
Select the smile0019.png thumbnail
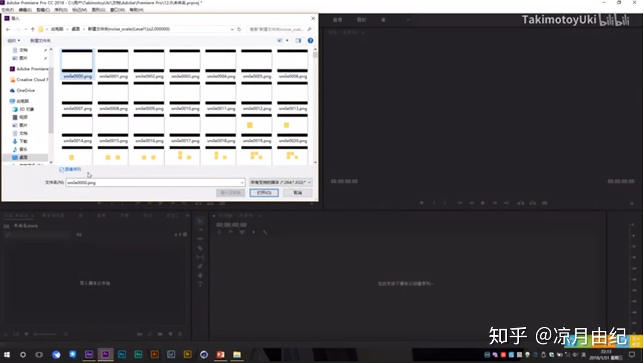click(x=257, y=128)
